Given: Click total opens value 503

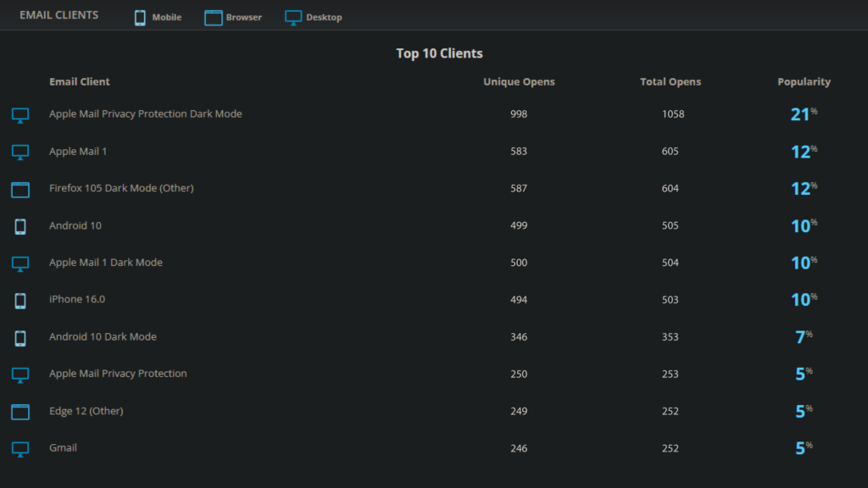Looking at the screenshot, I should (x=670, y=299).
